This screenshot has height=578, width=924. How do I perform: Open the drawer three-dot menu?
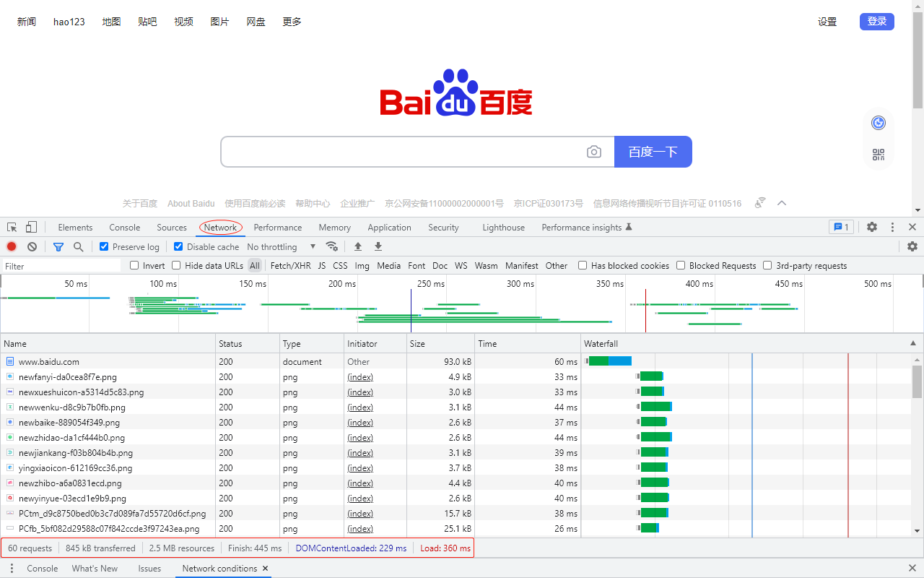tap(12, 569)
